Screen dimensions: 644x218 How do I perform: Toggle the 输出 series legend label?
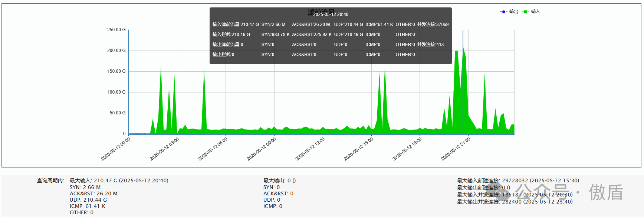tap(513, 12)
